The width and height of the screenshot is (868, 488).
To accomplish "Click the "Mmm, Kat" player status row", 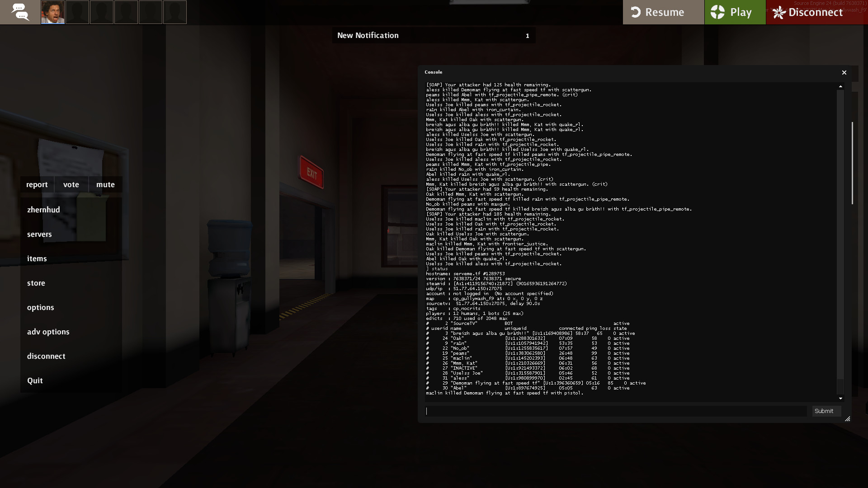I will pos(528,363).
